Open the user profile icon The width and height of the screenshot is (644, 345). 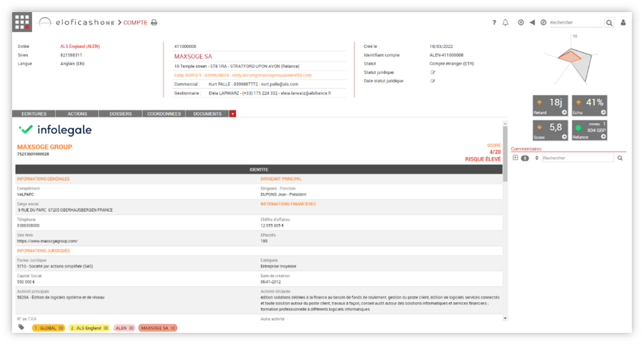[624, 22]
